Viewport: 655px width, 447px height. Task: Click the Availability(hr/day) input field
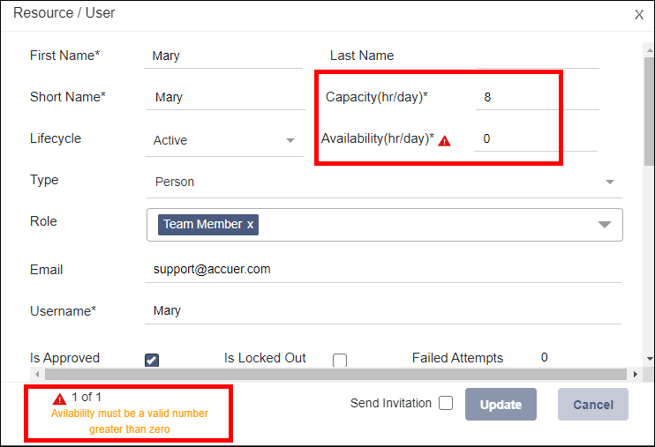click(x=536, y=139)
